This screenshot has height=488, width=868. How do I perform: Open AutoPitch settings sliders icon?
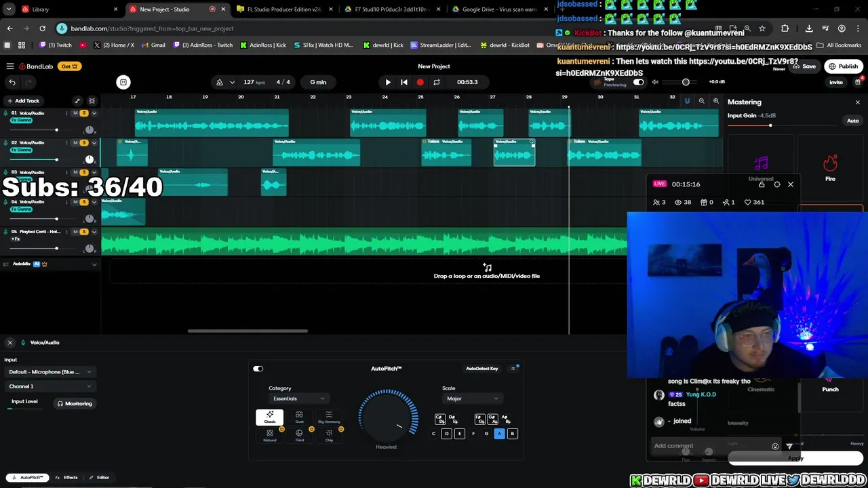(x=513, y=369)
